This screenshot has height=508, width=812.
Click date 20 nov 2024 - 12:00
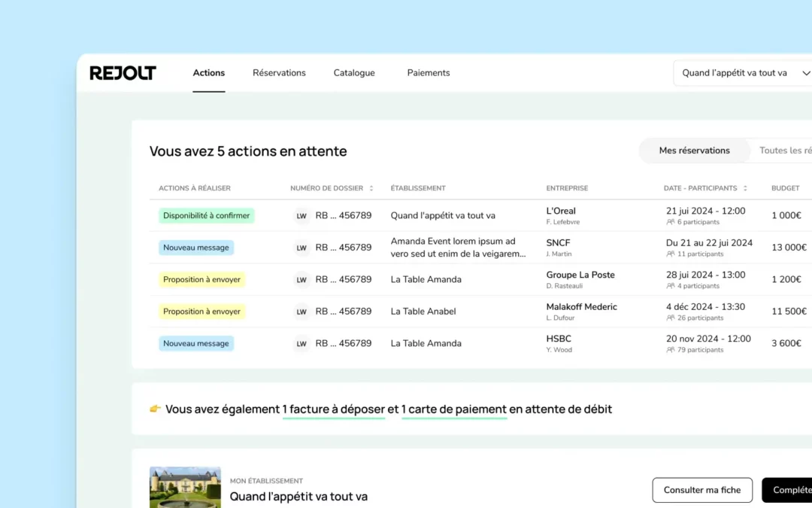click(708, 339)
